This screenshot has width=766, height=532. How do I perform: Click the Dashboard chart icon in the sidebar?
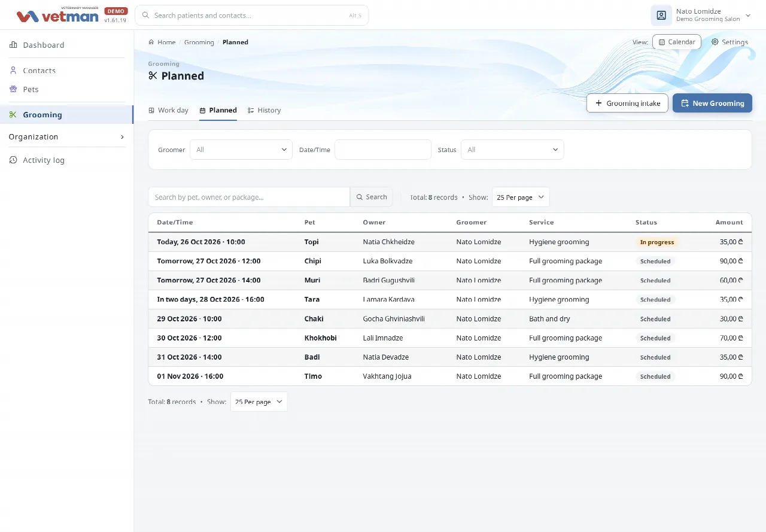pos(13,45)
